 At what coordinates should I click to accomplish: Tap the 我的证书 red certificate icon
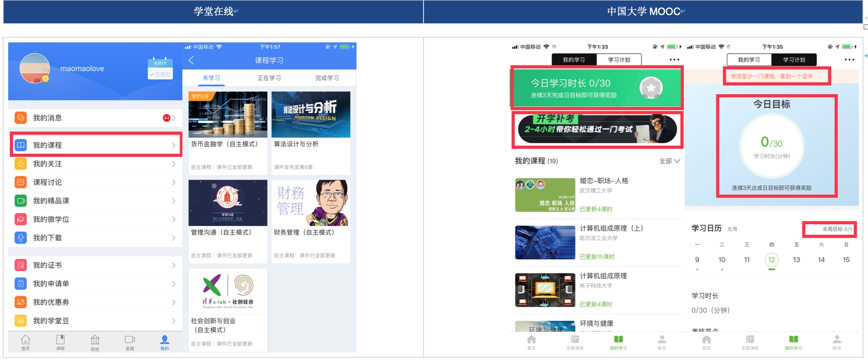21,265
